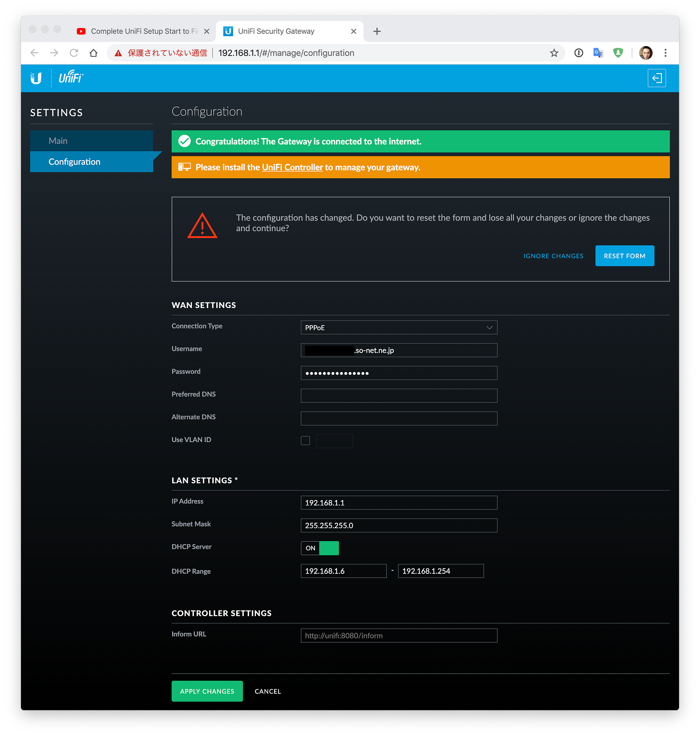Viewport: 700px width, 736px height.
Task: Click the Alternate DNS input
Action: pyautogui.click(x=399, y=418)
